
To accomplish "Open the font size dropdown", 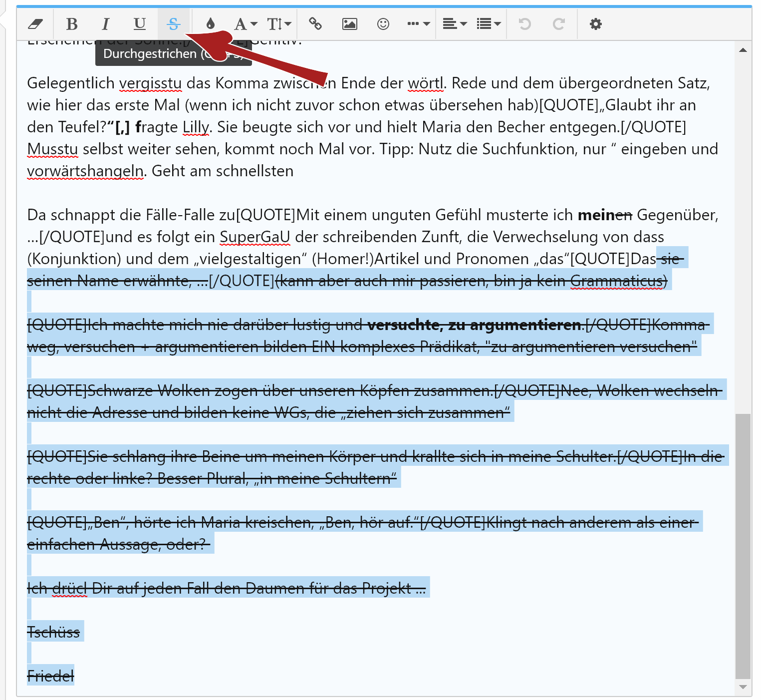I will point(279,23).
